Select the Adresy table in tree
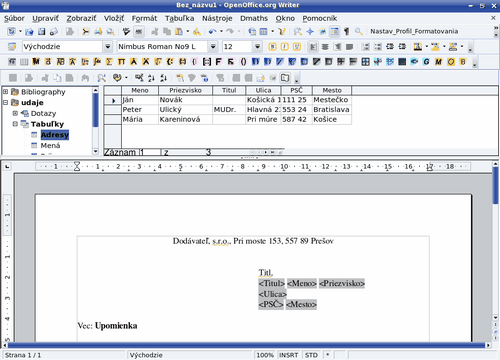 click(x=55, y=135)
